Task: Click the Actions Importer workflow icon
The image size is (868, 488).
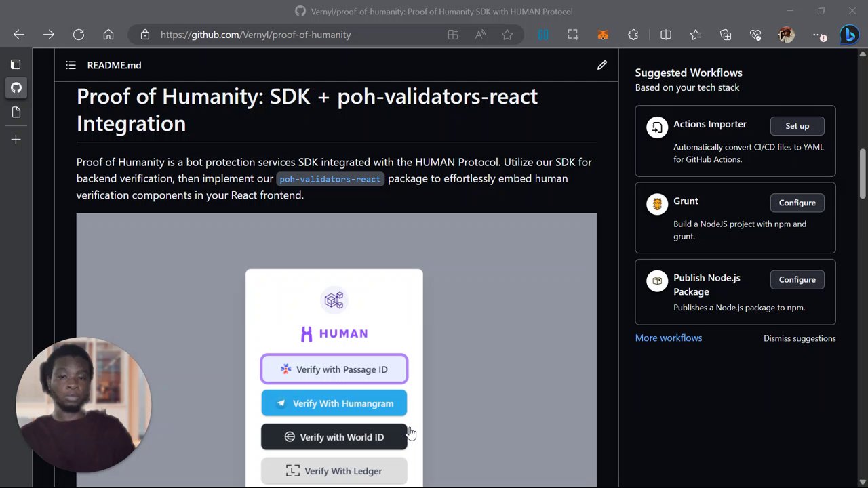Action: point(657,127)
